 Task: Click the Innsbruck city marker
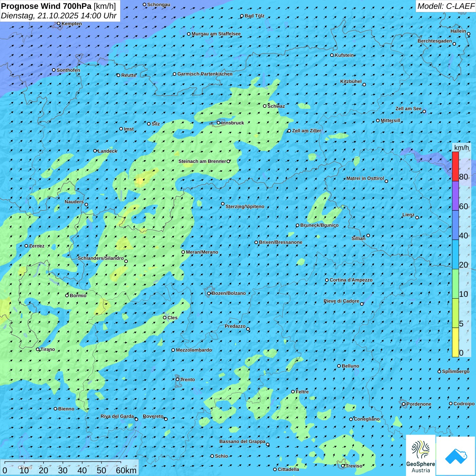click(x=219, y=123)
